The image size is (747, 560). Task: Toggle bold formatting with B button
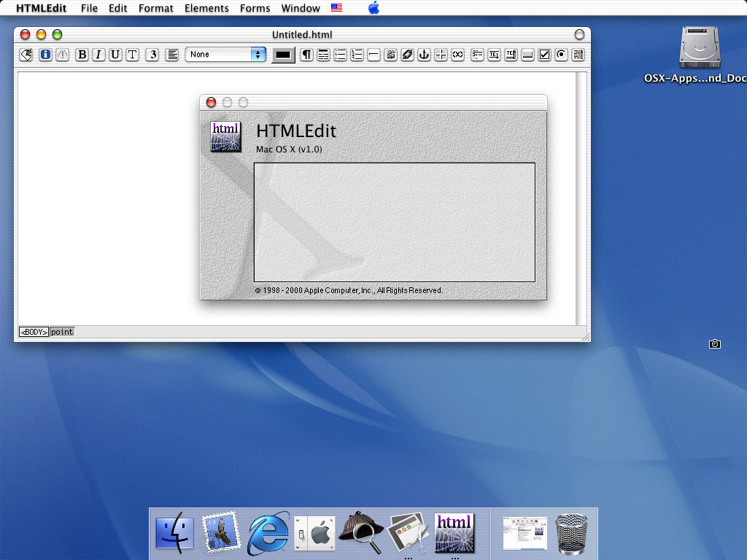pyautogui.click(x=82, y=55)
